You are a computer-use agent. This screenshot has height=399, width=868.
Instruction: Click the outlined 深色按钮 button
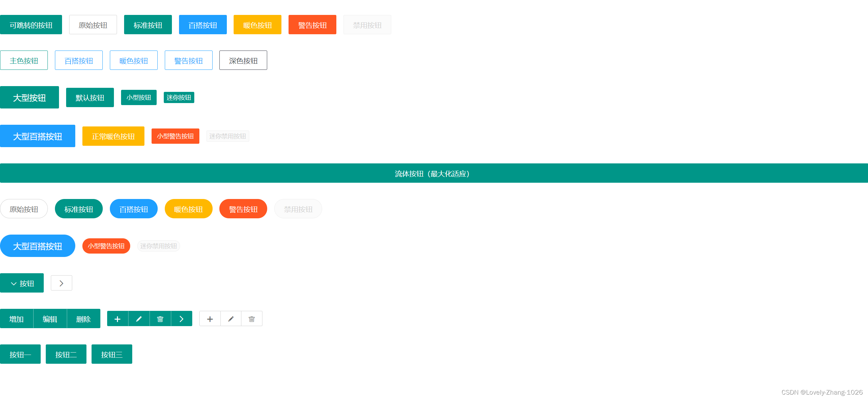click(x=243, y=60)
